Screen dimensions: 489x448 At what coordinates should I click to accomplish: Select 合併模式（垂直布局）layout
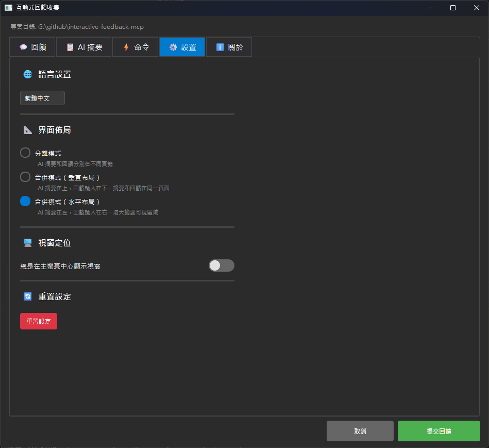pyautogui.click(x=25, y=176)
